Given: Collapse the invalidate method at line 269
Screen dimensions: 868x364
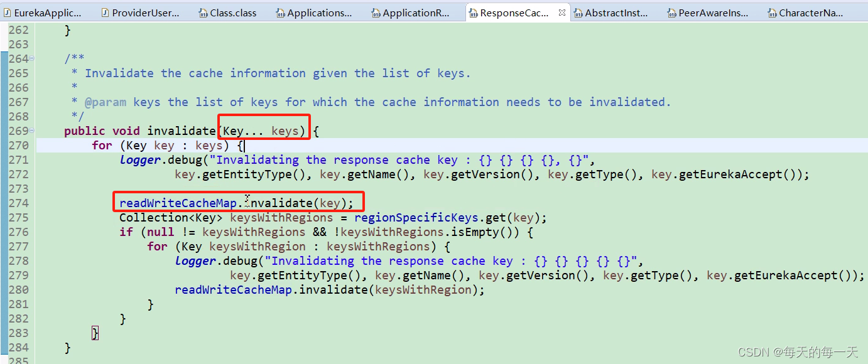Looking at the screenshot, I should click(31, 131).
